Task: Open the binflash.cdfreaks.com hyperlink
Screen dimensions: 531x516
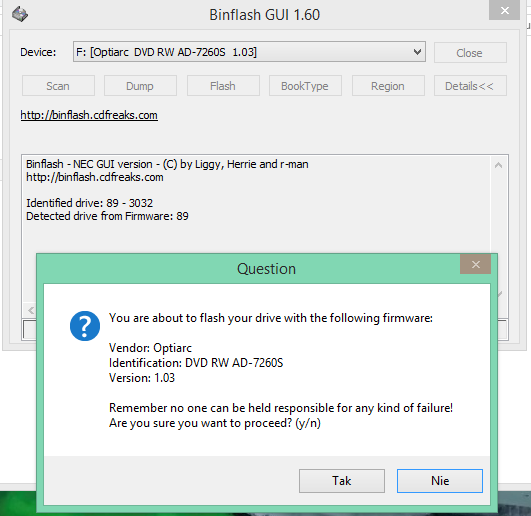Action: coord(89,115)
